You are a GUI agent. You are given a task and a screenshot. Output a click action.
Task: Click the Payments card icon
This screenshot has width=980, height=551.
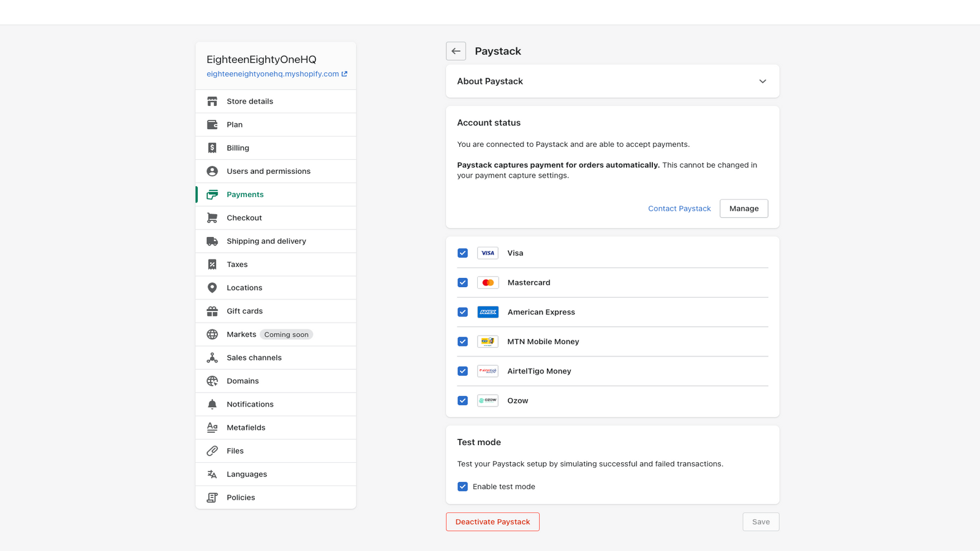coord(212,194)
